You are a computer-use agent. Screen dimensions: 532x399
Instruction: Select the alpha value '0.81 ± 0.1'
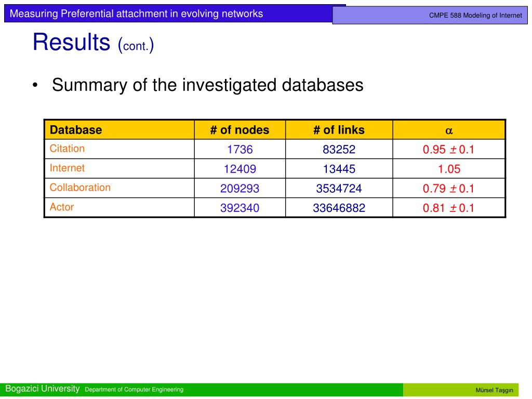tap(448, 208)
